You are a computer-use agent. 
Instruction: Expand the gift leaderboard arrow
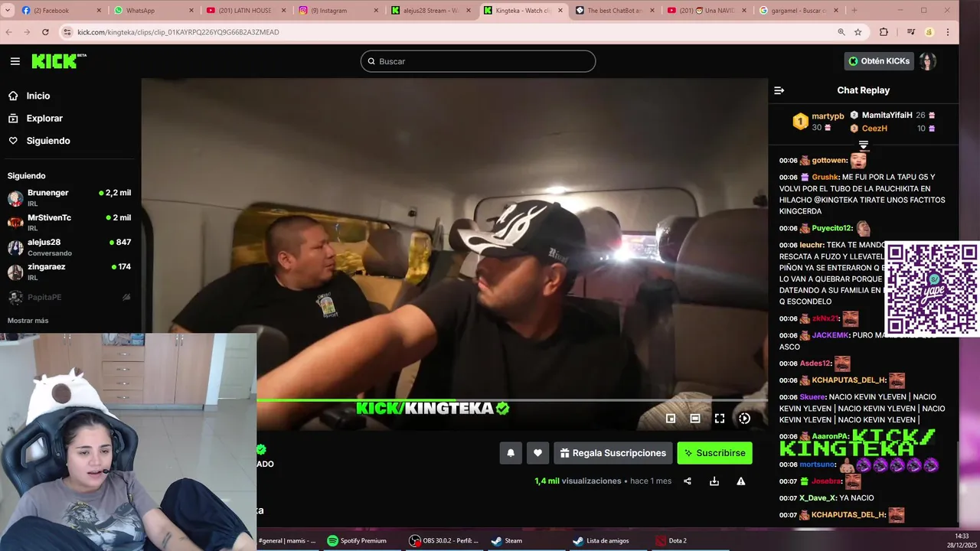[864, 145]
